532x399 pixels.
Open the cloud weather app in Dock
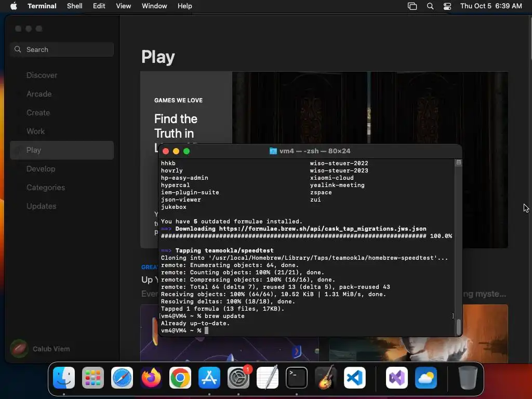point(426,378)
